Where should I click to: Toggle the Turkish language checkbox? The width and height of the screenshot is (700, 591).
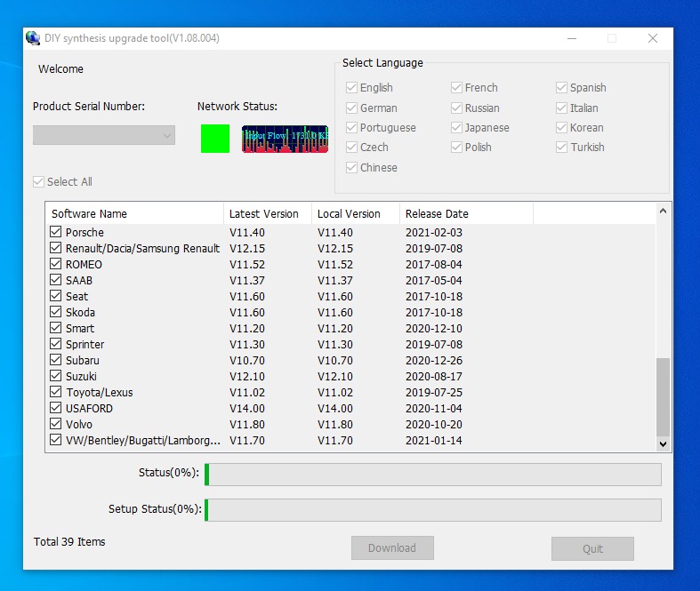tap(562, 148)
